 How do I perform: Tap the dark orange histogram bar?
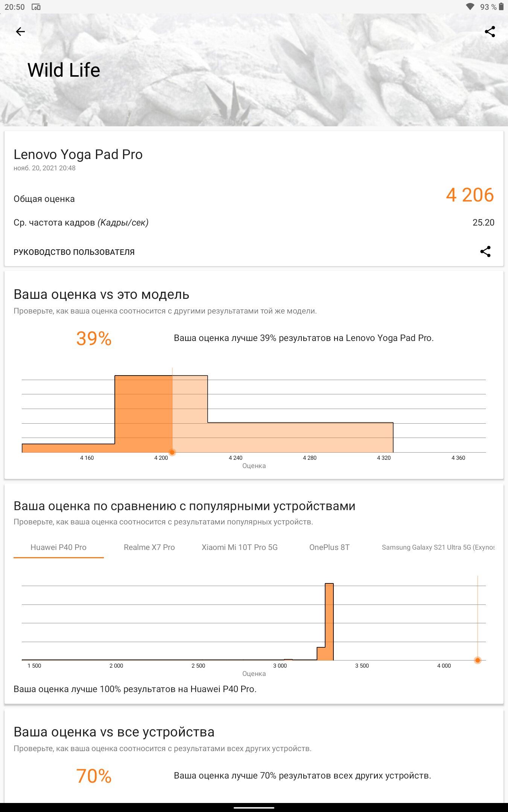tap(143, 414)
